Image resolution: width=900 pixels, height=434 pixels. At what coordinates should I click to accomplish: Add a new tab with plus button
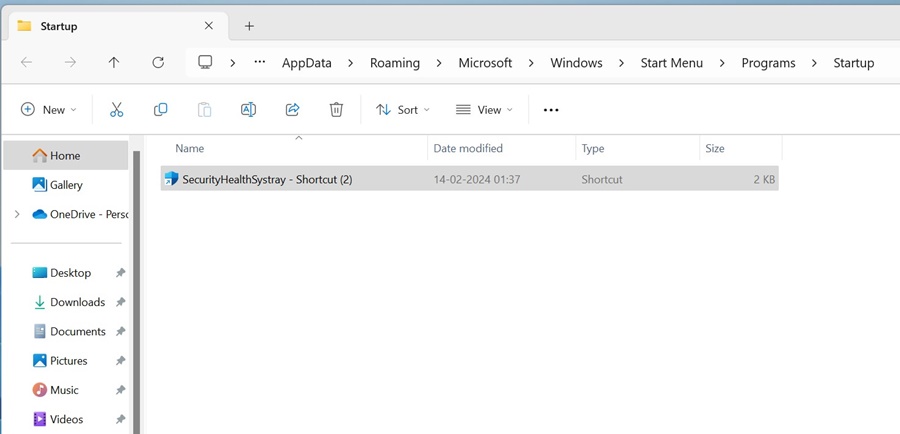click(x=249, y=26)
